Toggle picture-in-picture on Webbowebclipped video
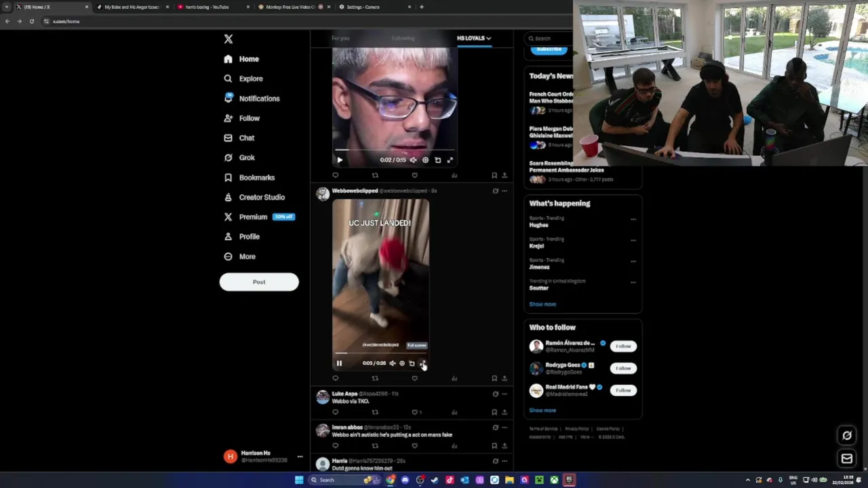The height and width of the screenshot is (488, 868). point(412,363)
